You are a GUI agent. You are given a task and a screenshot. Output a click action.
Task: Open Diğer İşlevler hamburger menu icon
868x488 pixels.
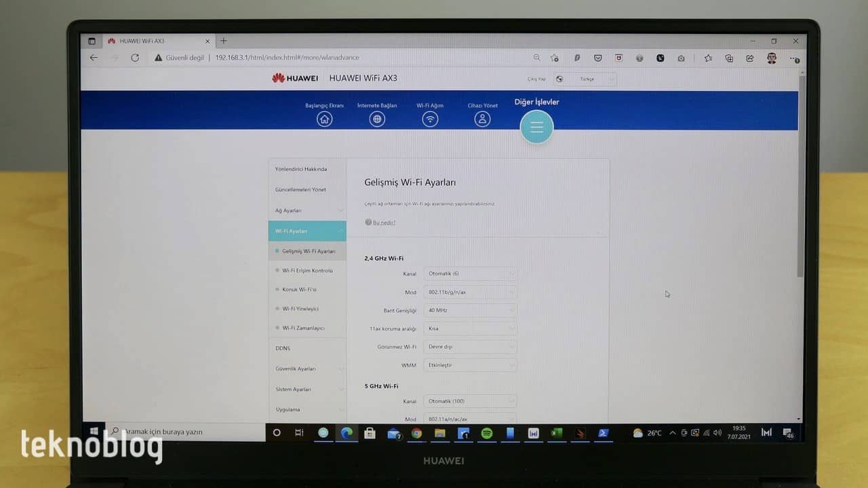click(x=536, y=127)
